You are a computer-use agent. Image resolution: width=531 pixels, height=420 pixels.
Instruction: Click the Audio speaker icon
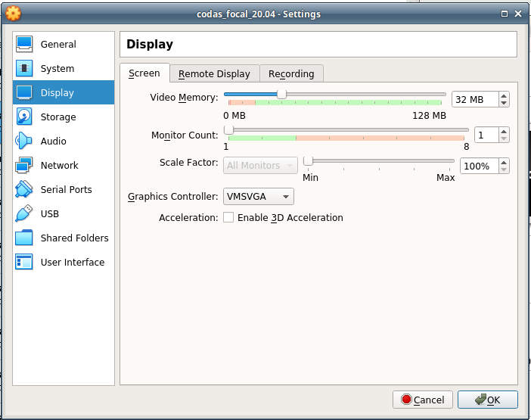tap(24, 141)
